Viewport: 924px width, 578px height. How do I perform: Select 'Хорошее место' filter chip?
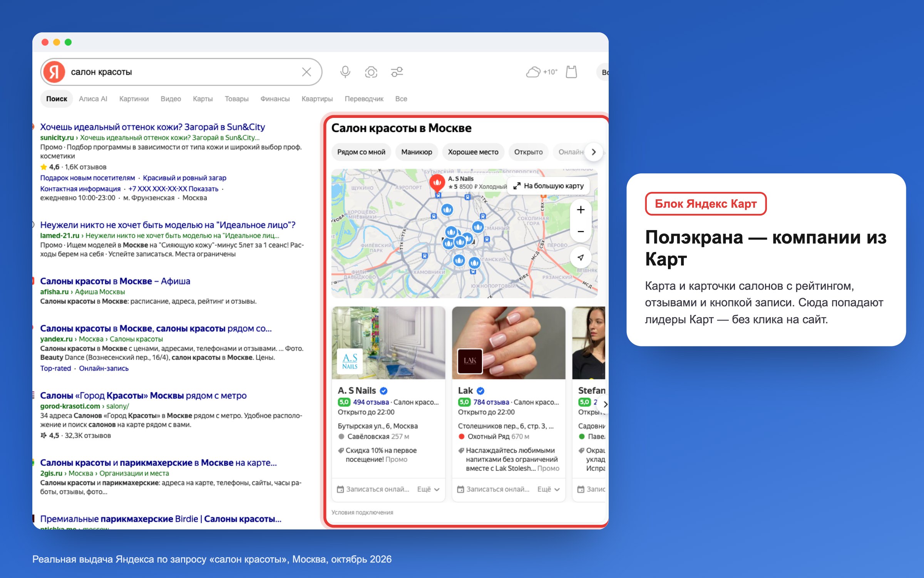(x=473, y=152)
